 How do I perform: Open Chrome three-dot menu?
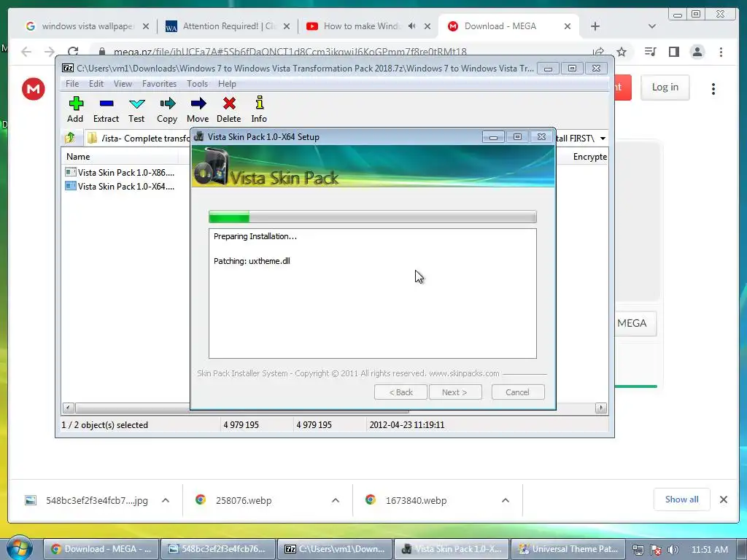[721, 52]
